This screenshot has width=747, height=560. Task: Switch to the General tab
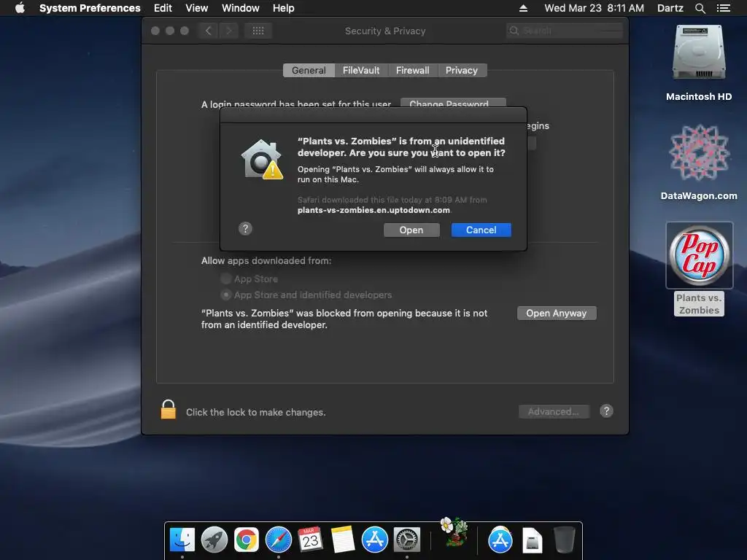pos(309,70)
